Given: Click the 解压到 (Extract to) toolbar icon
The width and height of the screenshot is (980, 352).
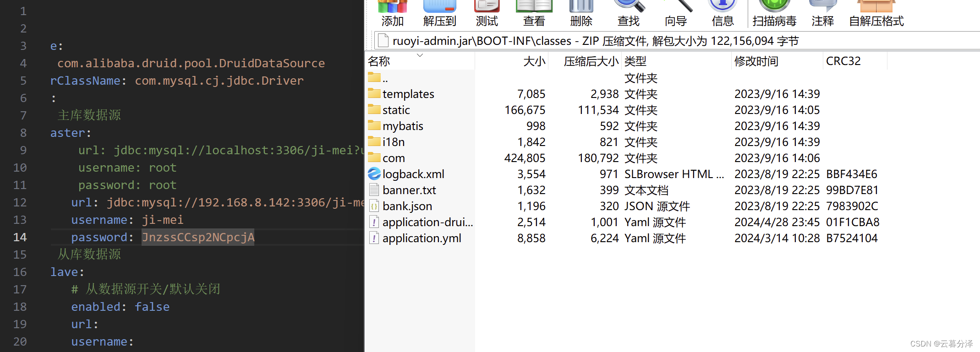Looking at the screenshot, I should point(439,13).
